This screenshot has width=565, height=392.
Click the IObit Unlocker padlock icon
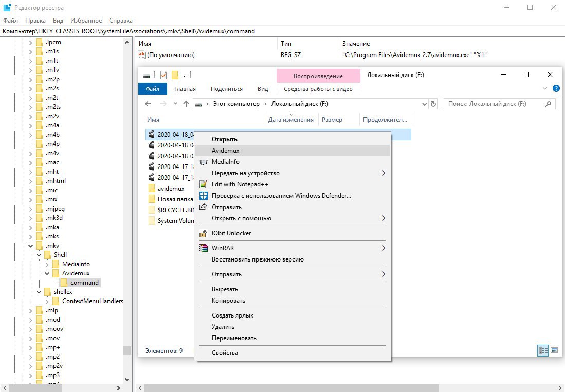click(x=203, y=233)
